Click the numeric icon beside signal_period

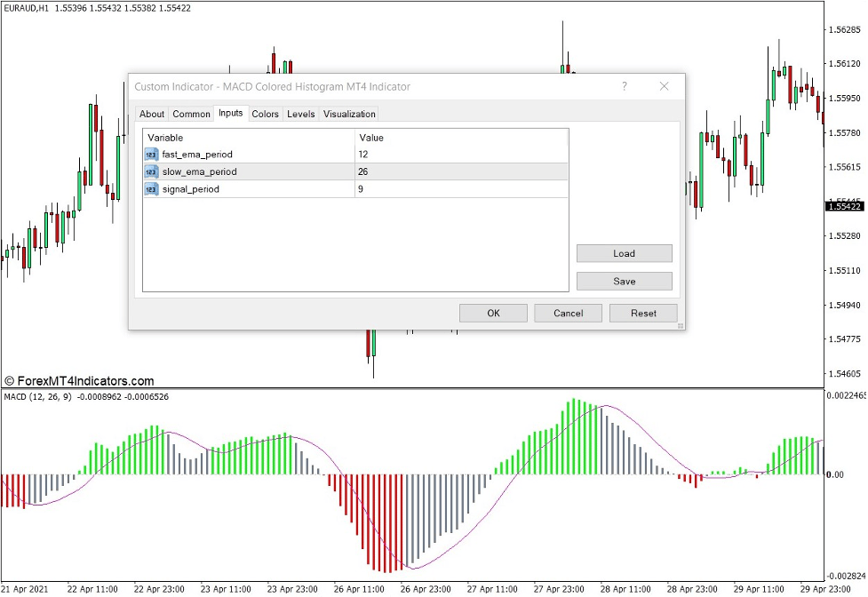pyautogui.click(x=150, y=188)
